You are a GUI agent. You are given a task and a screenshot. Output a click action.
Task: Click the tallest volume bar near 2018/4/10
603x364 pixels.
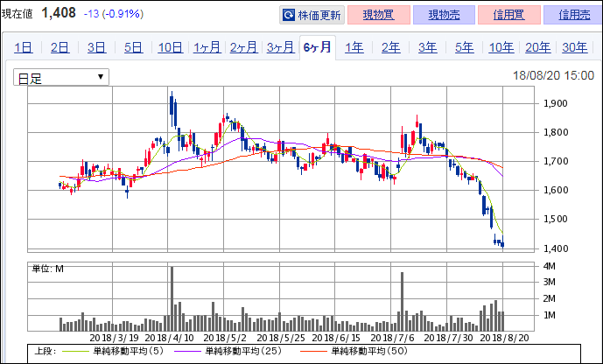tap(172, 298)
